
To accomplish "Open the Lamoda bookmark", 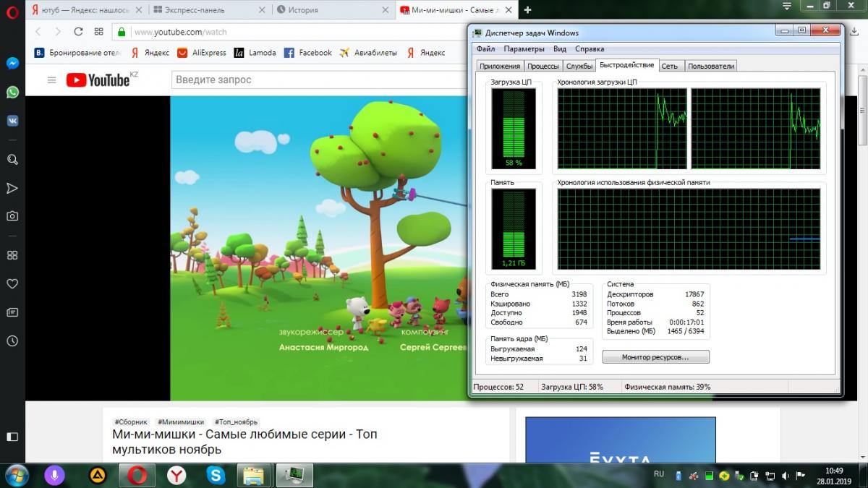I will [255, 53].
